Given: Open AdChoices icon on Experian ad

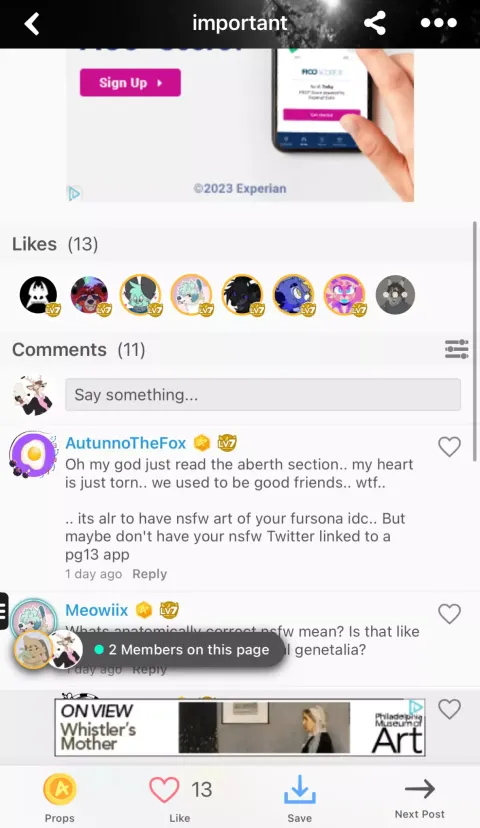Looking at the screenshot, I should [x=74, y=194].
